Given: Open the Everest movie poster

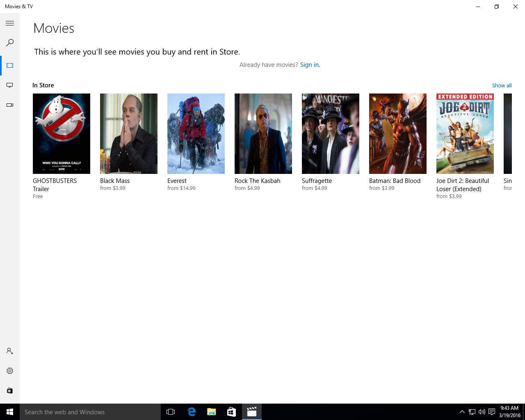Looking at the screenshot, I should [x=196, y=134].
